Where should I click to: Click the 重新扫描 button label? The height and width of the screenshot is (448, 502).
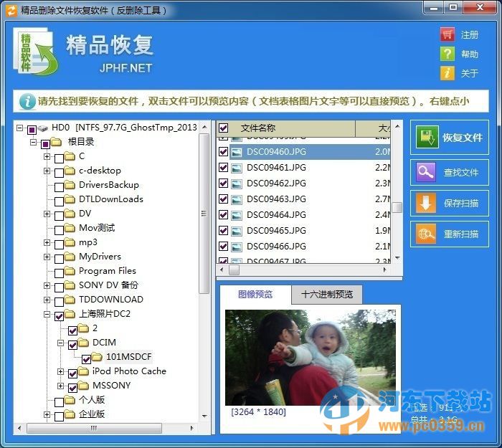[461, 234]
